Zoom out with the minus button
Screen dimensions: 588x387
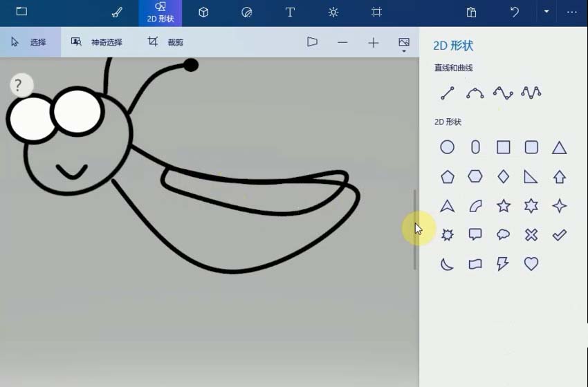pyautogui.click(x=342, y=43)
